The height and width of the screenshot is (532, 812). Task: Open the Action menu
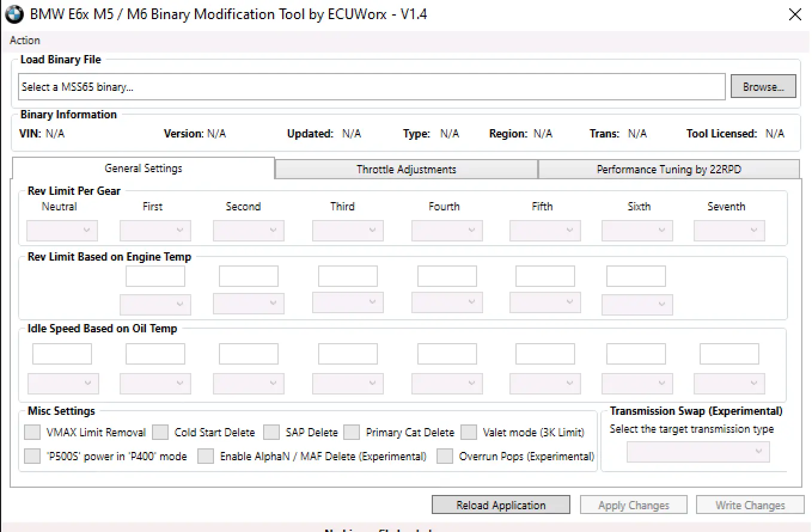[x=25, y=40]
